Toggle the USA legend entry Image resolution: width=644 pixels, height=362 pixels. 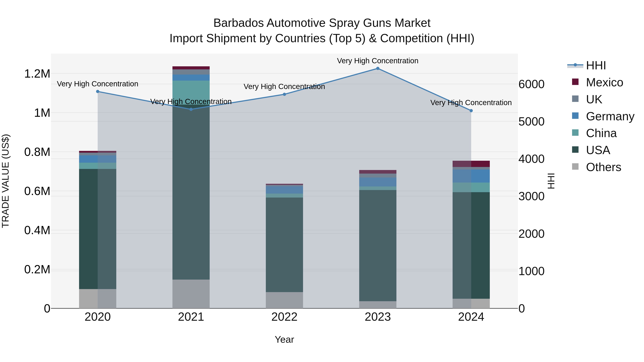[591, 150]
